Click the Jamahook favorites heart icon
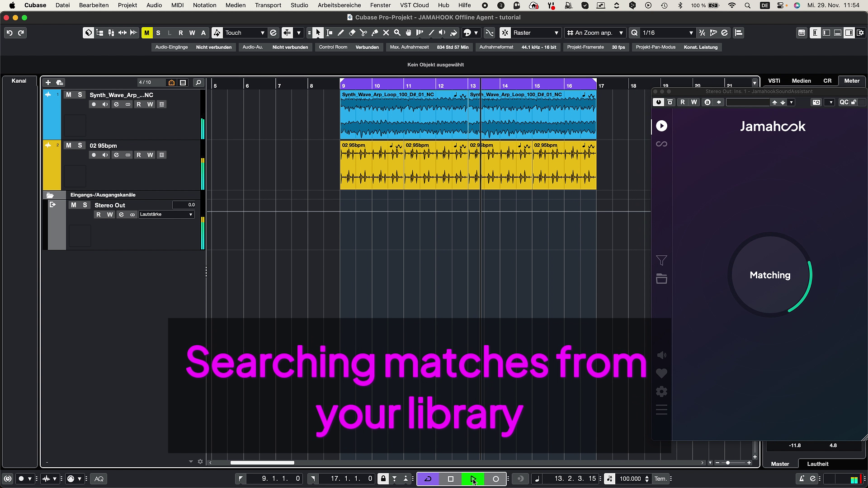Screen dimensions: 868x488 [x=661, y=374]
